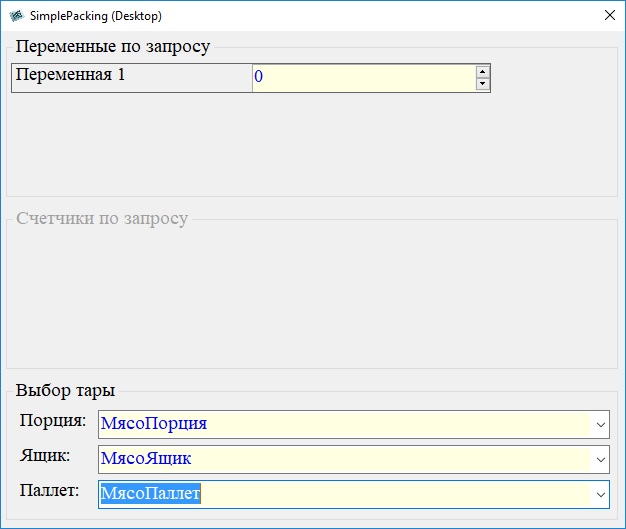626x529 pixels.
Task: Click the Выбор тары group header
Action: click(x=65, y=390)
